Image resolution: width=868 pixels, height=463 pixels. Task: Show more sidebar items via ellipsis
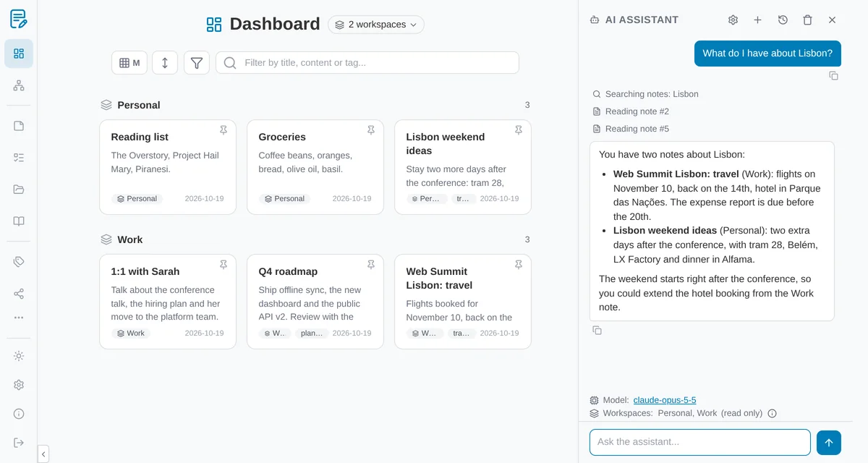click(19, 318)
